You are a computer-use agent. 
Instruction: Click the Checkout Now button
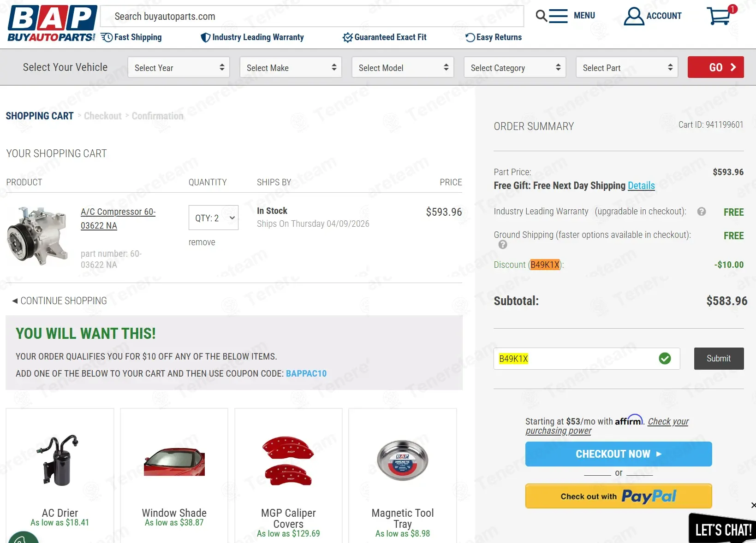619,454
